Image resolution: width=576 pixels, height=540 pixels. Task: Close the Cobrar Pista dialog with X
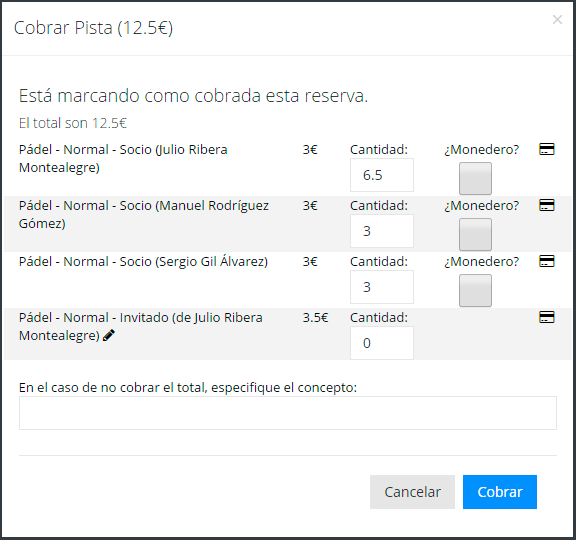click(x=557, y=19)
